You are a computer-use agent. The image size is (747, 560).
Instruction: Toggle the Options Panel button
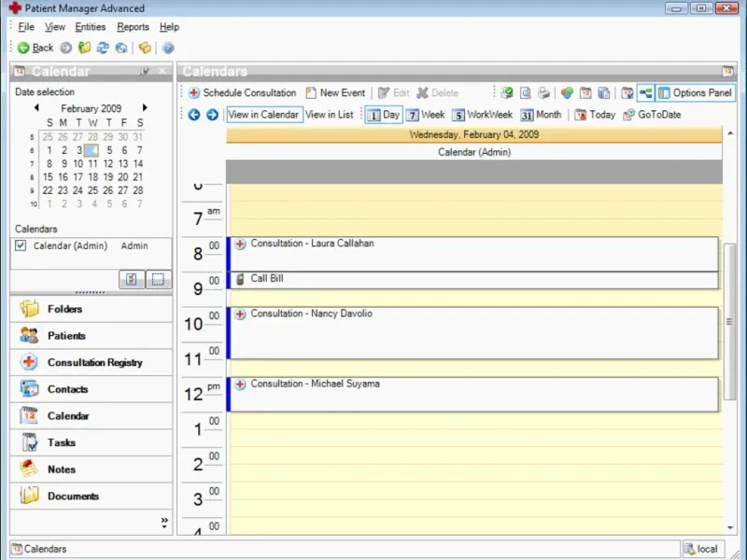[695, 93]
